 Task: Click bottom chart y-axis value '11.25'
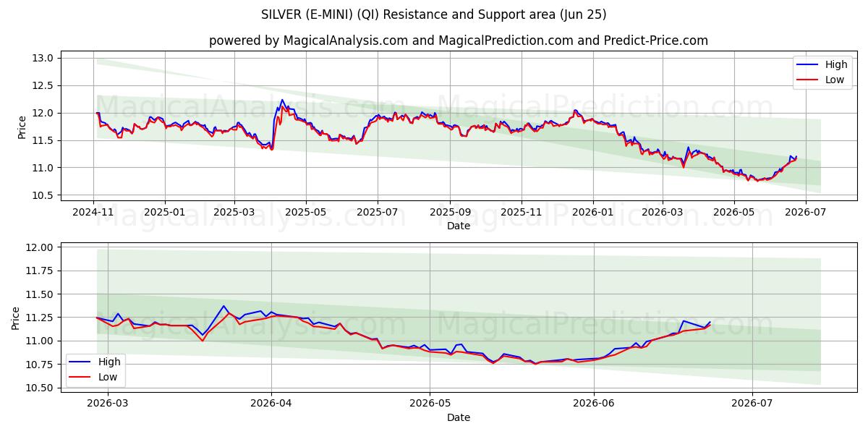tap(41, 318)
